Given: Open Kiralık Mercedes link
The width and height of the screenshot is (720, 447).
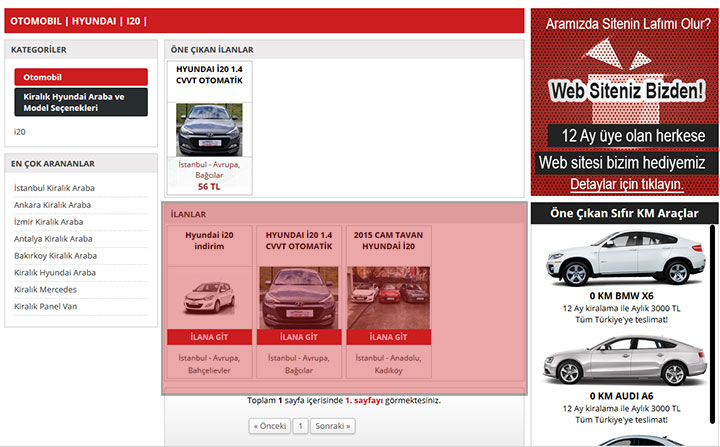Looking at the screenshot, I should 45,290.
